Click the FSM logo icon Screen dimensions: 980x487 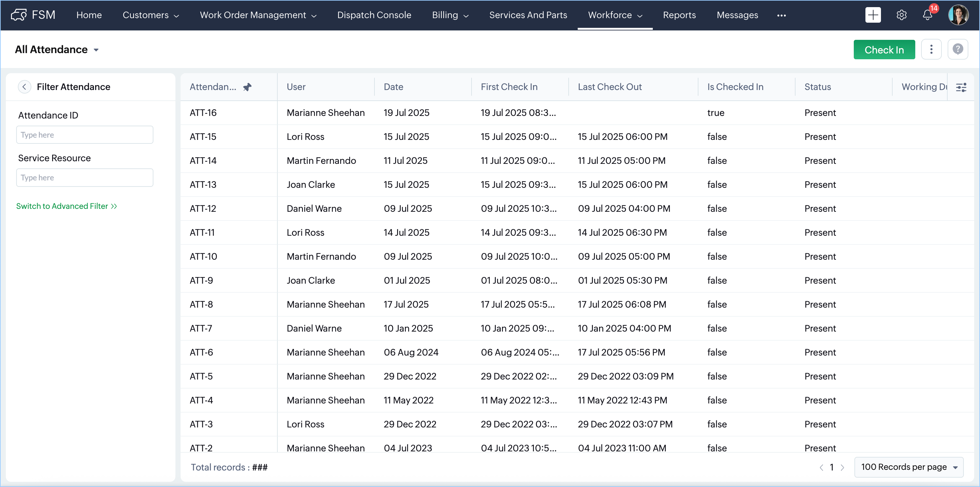coord(18,15)
